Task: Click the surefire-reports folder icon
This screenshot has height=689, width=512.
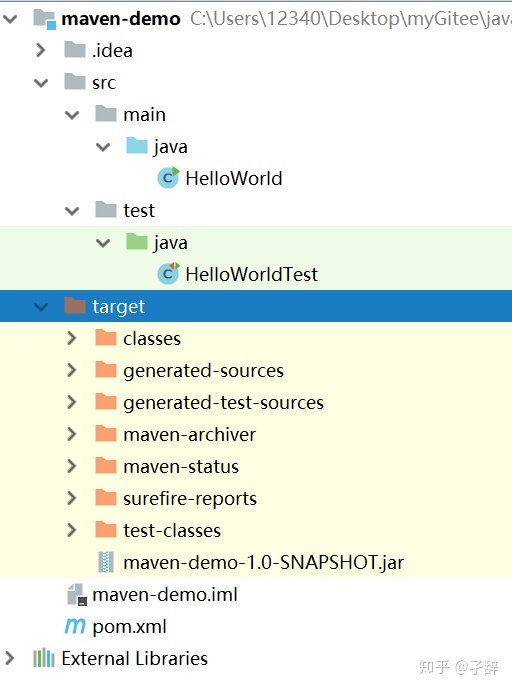Action: pyautogui.click(x=106, y=497)
